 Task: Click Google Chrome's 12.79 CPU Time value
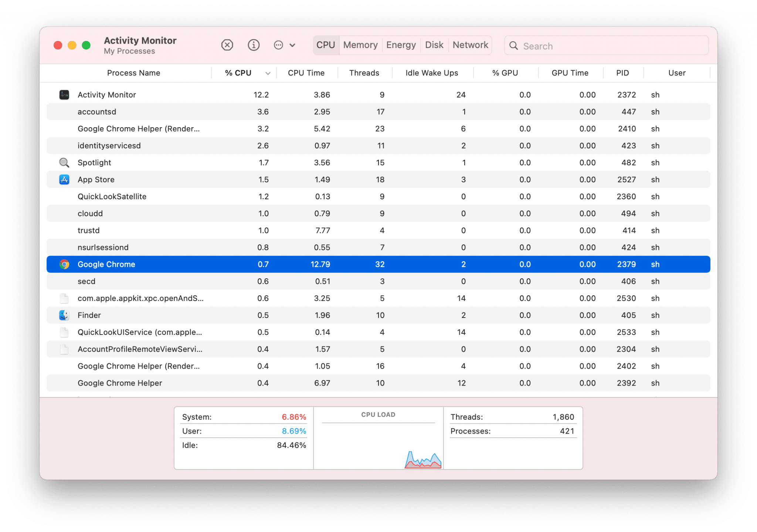320,264
